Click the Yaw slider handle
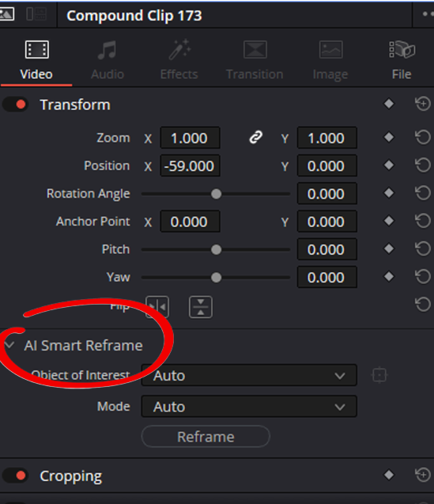This screenshot has height=504, width=434. click(216, 278)
